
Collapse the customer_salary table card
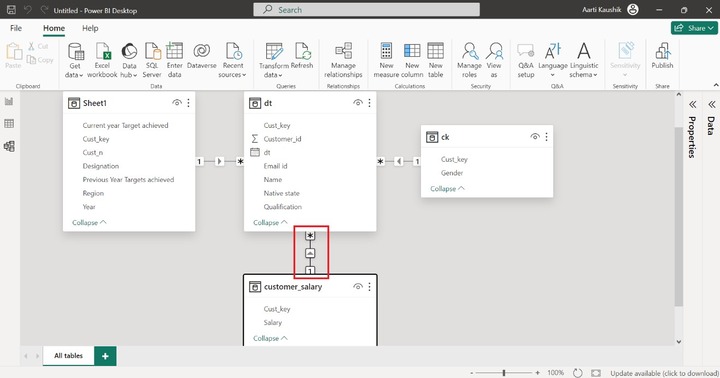click(x=270, y=338)
